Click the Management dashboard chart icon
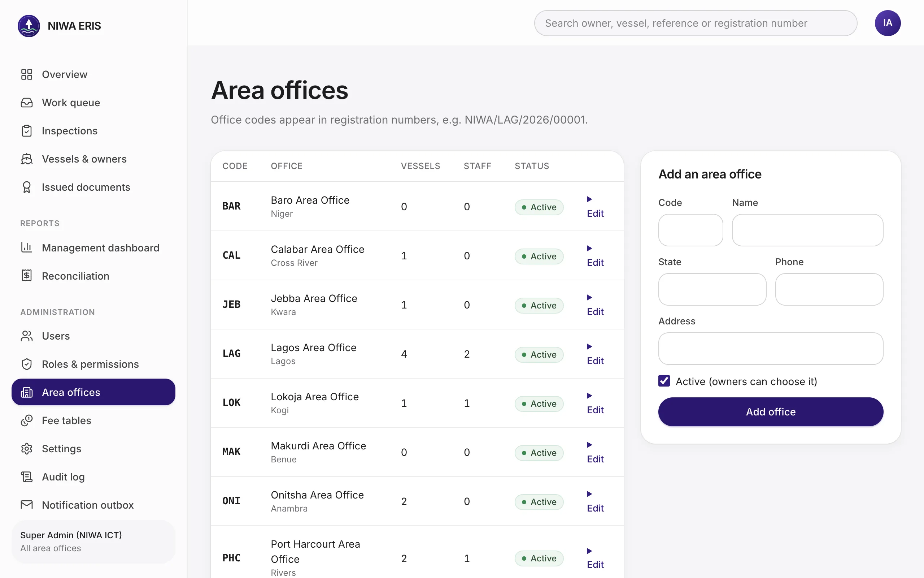The image size is (924, 578). coord(26,248)
